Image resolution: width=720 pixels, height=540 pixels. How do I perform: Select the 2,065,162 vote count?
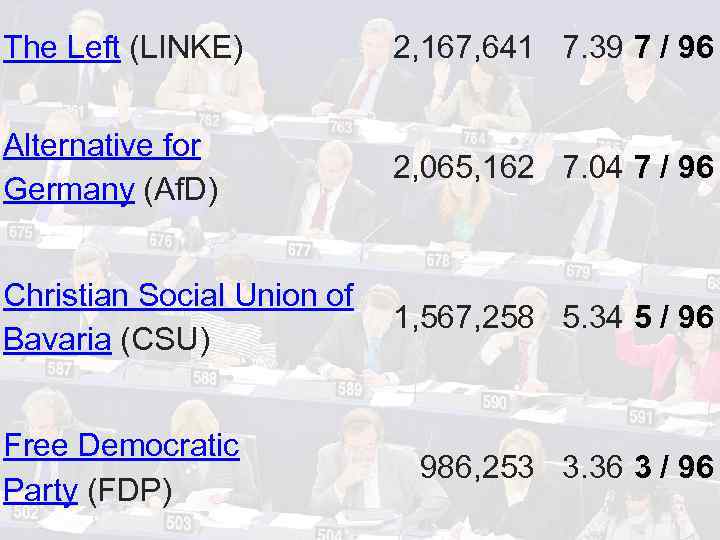463,168
